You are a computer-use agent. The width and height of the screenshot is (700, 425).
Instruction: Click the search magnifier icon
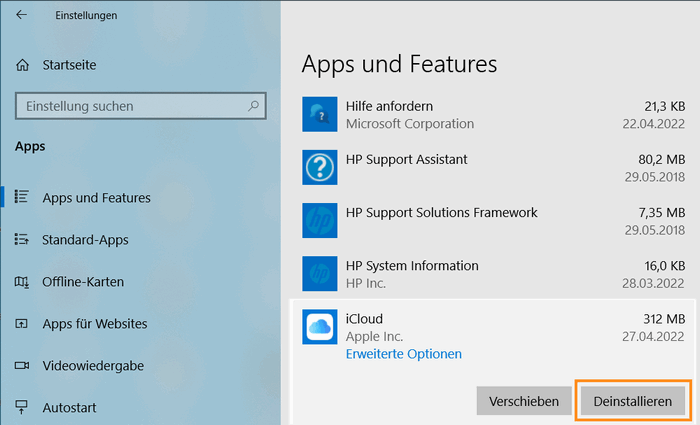[x=253, y=106]
